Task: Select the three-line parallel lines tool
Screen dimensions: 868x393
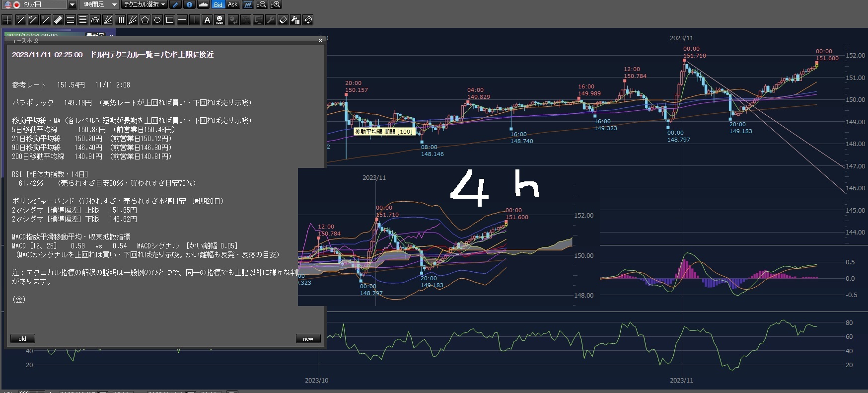Action: click(x=70, y=20)
